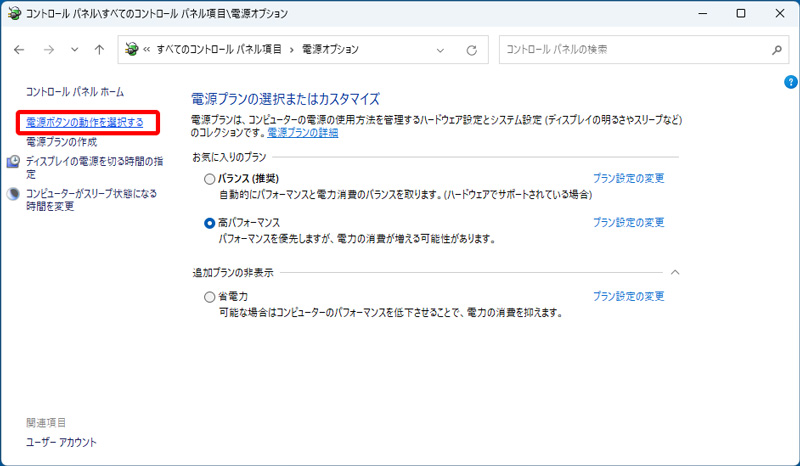This screenshot has width=800, height=466.
Task: Select the バランス (推奨) power plan
Action: click(209, 179)
